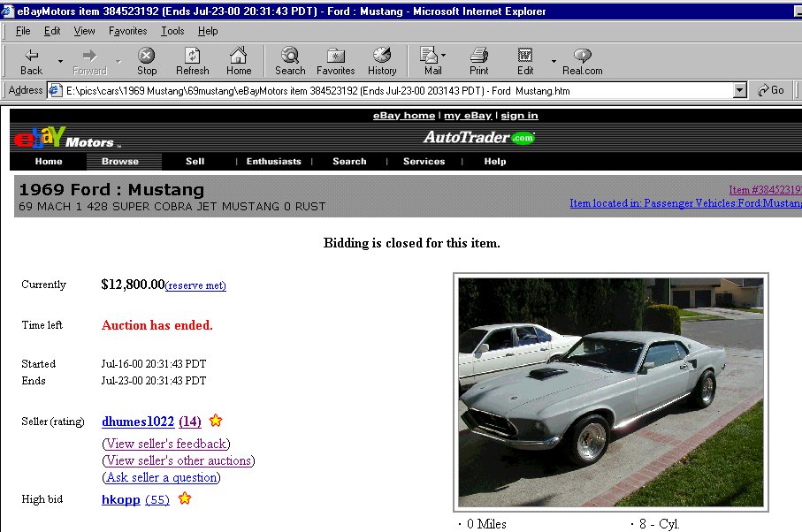Screen dimensions: 802x532
Task: Open seller rating (14) link
Action: pyautogui.click(x=190, y=422)
